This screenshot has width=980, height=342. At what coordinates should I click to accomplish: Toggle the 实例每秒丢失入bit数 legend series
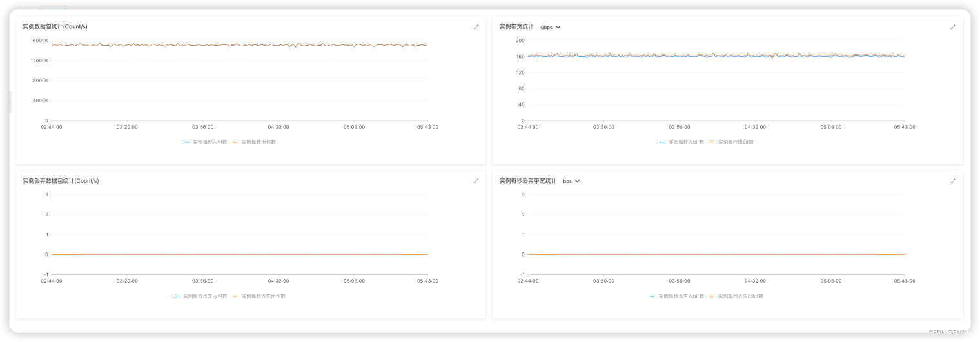point(677,296)
